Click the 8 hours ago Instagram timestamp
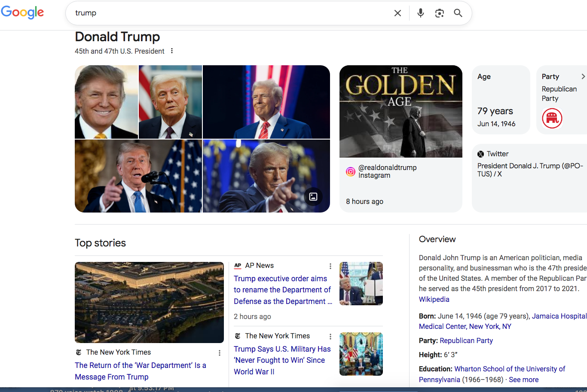The width and height of the screenshot is (587, 392). (x=364, y=201)
